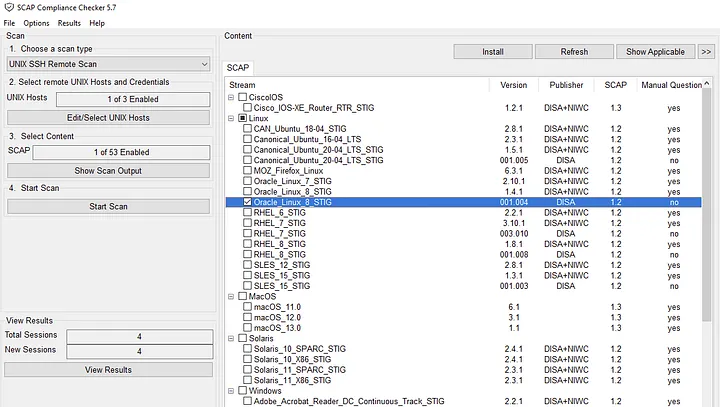Check the Solaris group checkbox

(242, 339)
